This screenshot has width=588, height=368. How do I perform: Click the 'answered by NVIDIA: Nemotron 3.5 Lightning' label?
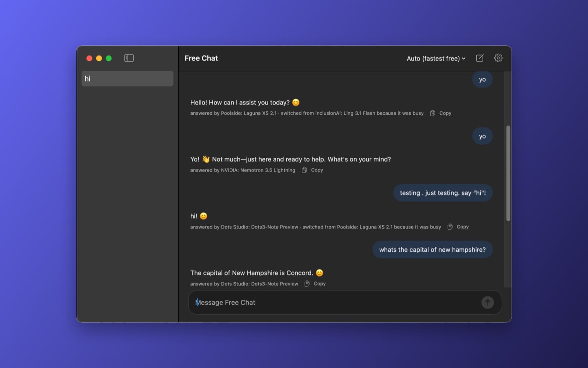(x=243, y=170)
